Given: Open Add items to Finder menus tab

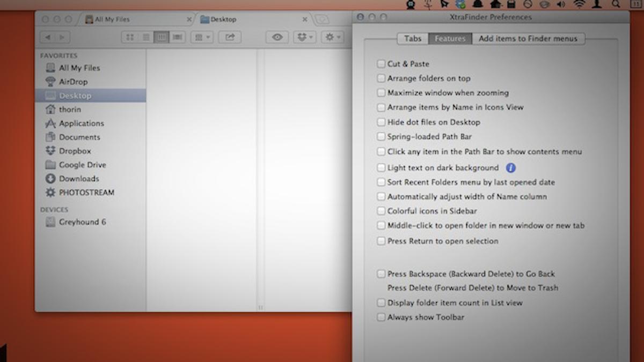Looking at the screenshot, I should [x=528, y=39].
